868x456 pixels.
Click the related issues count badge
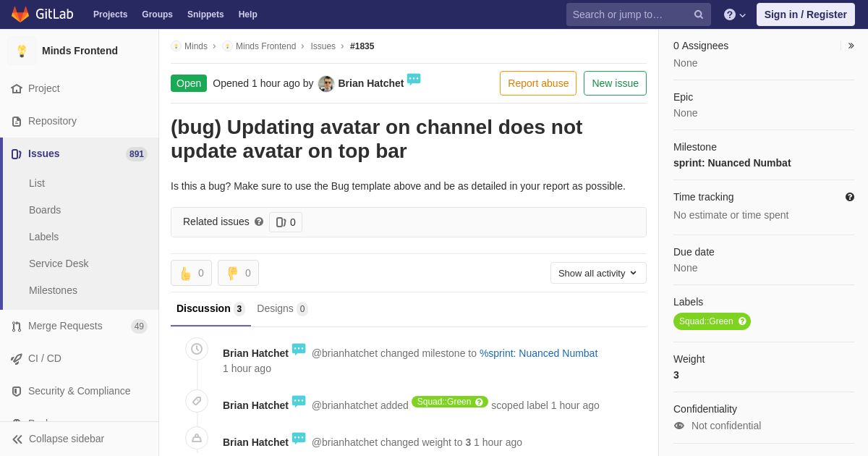(286, 222)
